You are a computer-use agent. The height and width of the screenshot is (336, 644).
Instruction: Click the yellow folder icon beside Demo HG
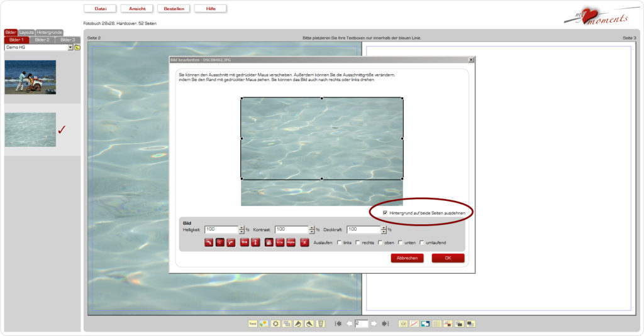pos(77,48)
